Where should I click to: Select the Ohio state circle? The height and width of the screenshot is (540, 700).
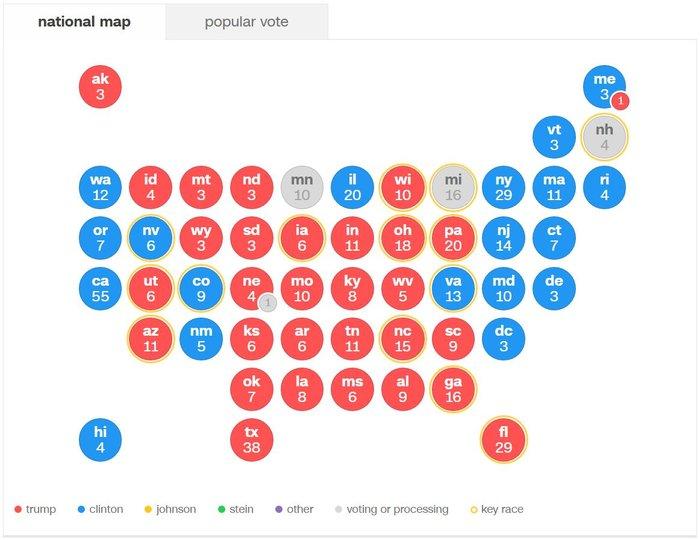point(402,238)
